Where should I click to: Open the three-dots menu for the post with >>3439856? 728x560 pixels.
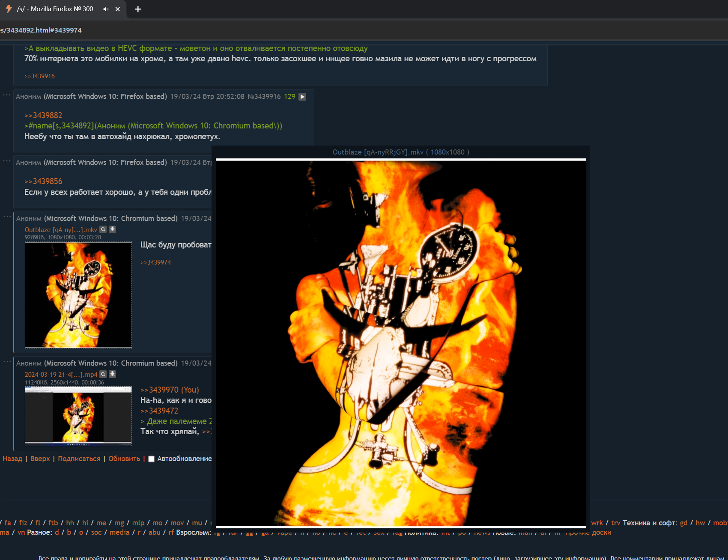point(7,161)
